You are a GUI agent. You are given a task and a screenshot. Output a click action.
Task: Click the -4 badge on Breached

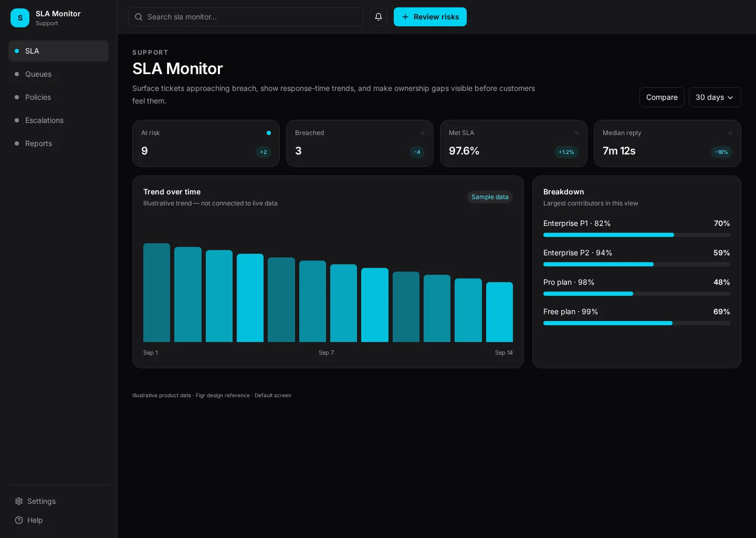click(417, 152)
